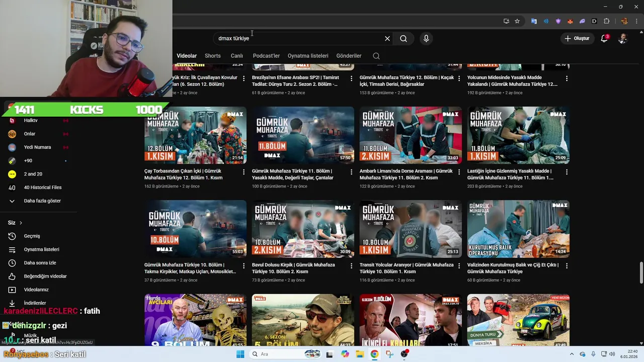Open options for 'Ambarlı Limanı'nda Dorse Araması' video
644x362 pixels.
pyautogui.click(x=459, y=172)
